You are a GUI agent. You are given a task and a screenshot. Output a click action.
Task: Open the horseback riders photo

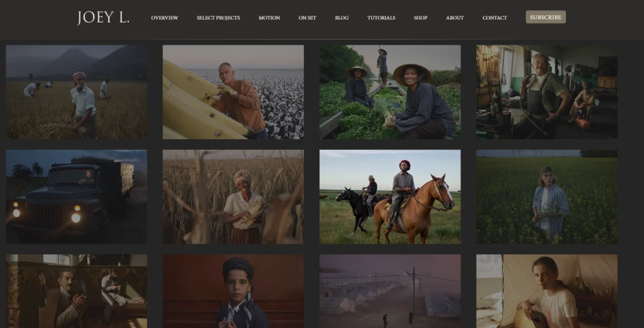pos(390,196)
